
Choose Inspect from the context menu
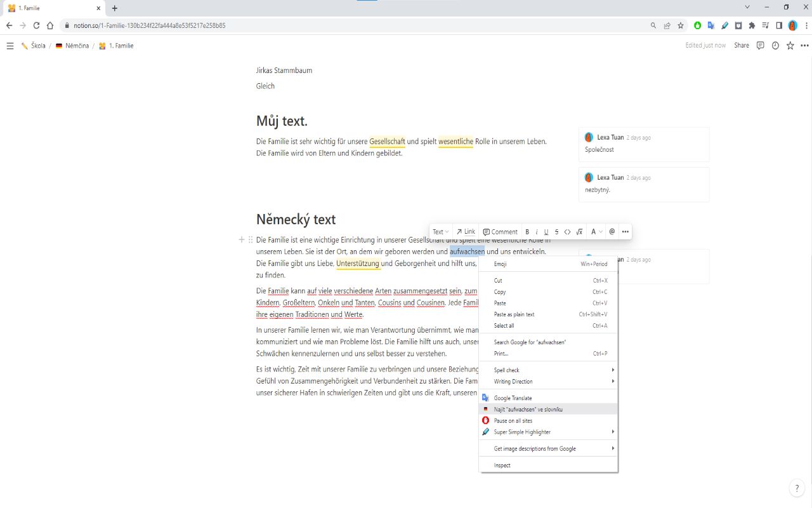(548, 465)
